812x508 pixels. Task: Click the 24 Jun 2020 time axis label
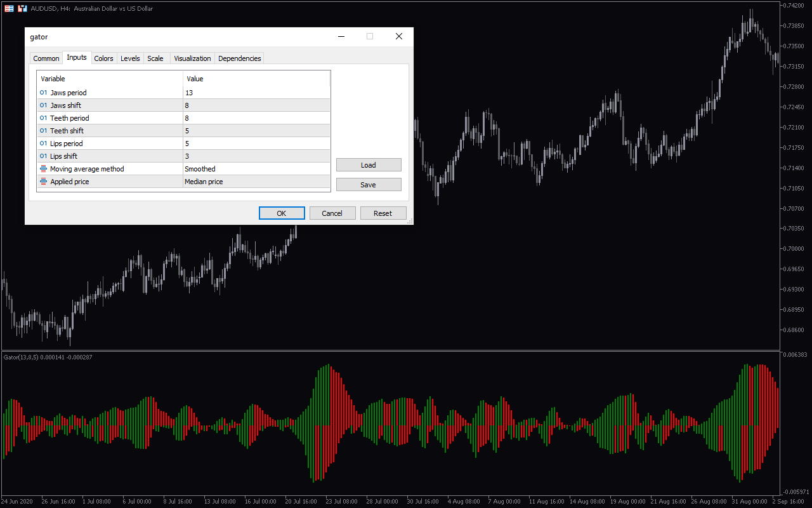[x=18, y=501]
